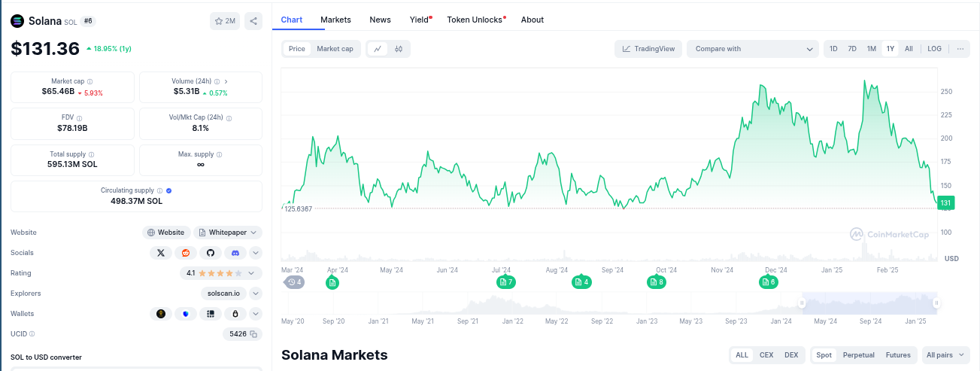Click the left handle of chart range slider
The height and width of the screenshot is (371, 980).
coord(802,303)
